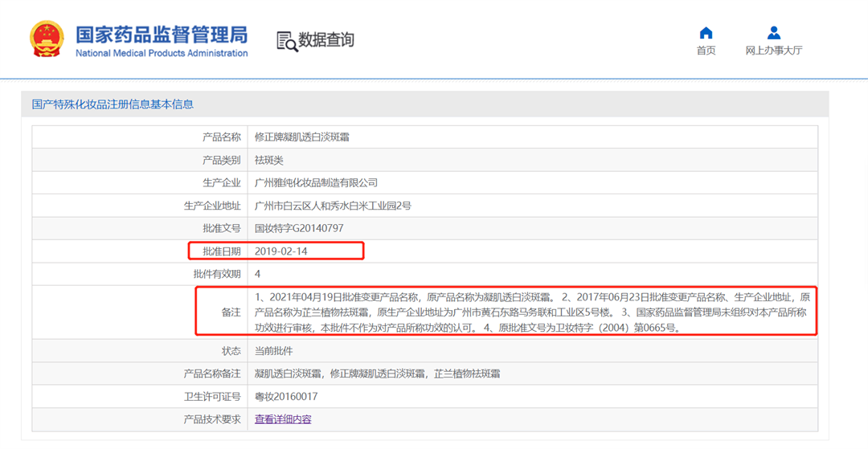This screenshot has height=449, width=868.
Task: Click the 备注 remarks text block
Action: [x=530, y=312]
